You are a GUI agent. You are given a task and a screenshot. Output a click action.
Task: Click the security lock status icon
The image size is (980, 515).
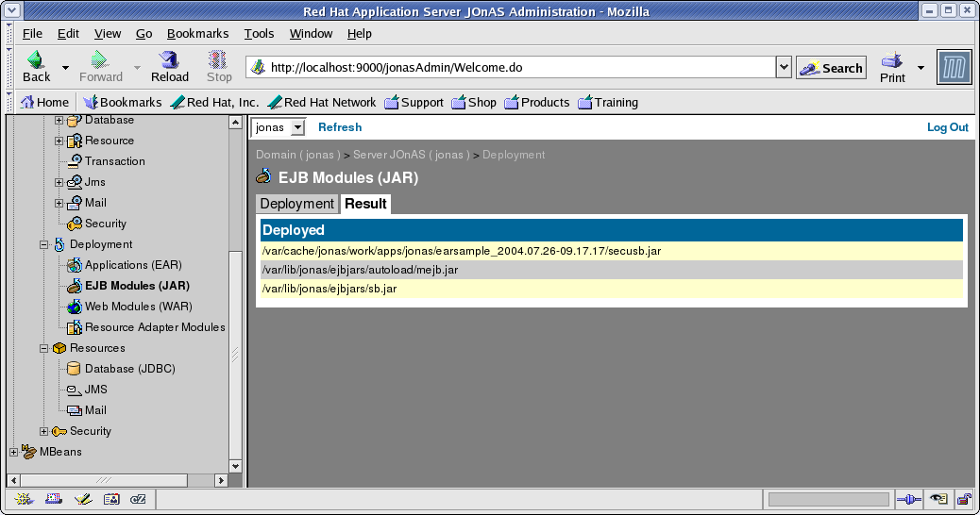point(964,499)
